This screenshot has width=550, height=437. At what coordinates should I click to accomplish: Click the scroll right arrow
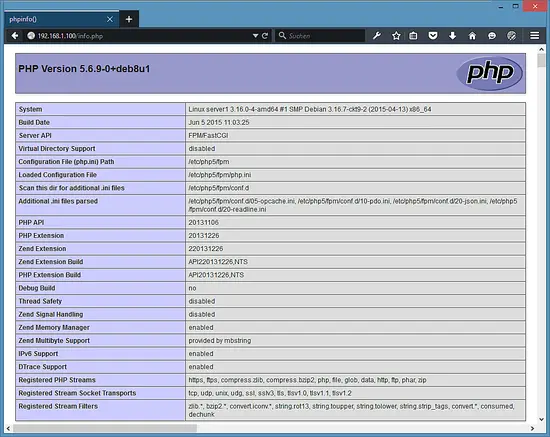(532, 428)
